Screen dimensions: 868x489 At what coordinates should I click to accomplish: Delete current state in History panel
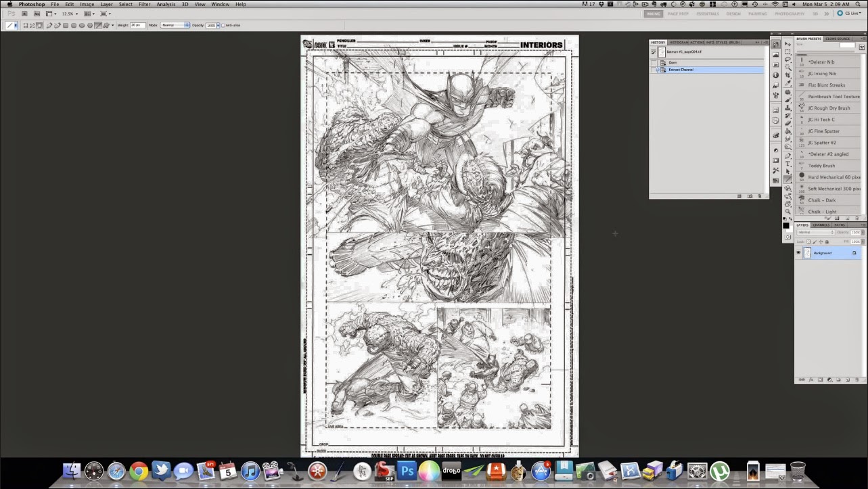click(x=759, y=196)
